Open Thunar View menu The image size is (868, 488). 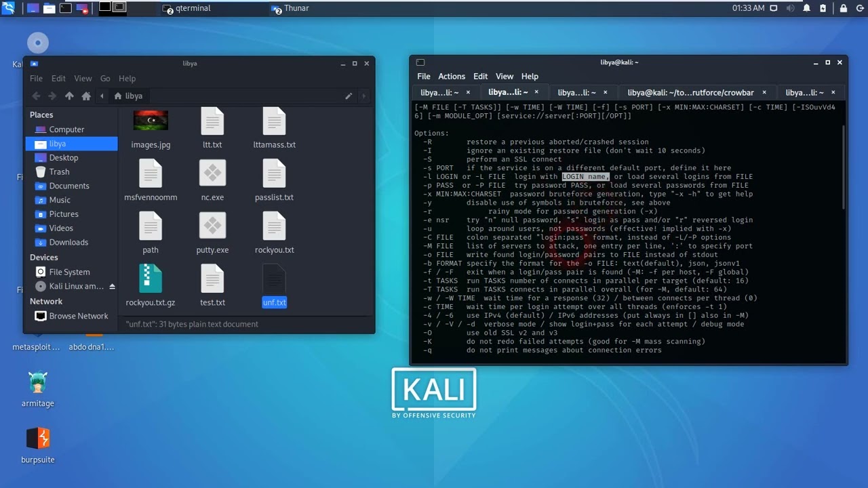point(83,79)
